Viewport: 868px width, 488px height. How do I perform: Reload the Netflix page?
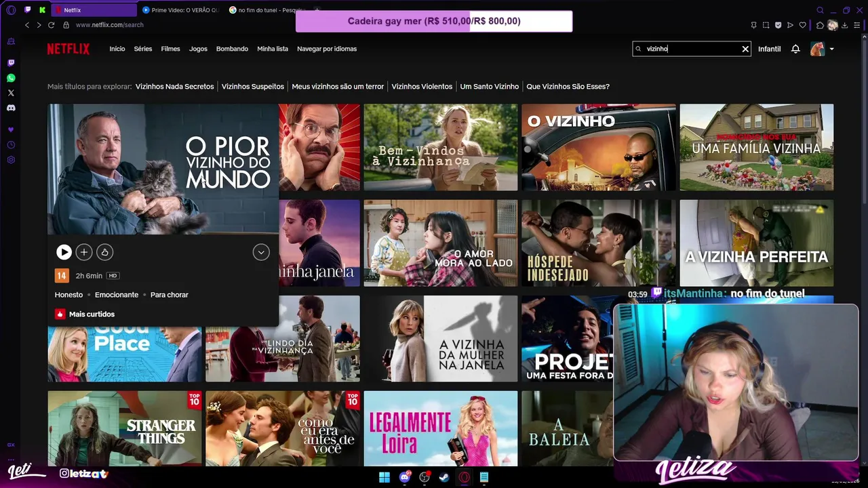(51, 25)
